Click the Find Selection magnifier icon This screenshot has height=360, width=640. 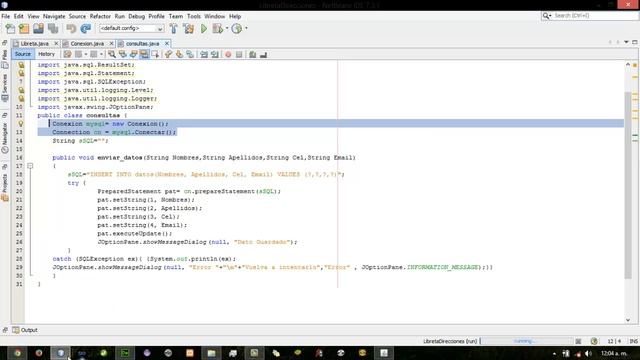click(x=111, y=54)
